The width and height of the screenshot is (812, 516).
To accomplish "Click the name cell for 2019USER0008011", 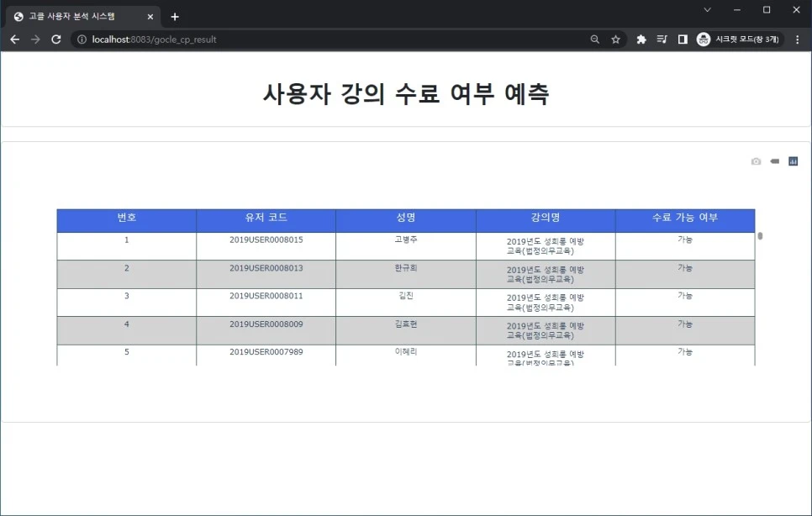I will pos(406,303).
